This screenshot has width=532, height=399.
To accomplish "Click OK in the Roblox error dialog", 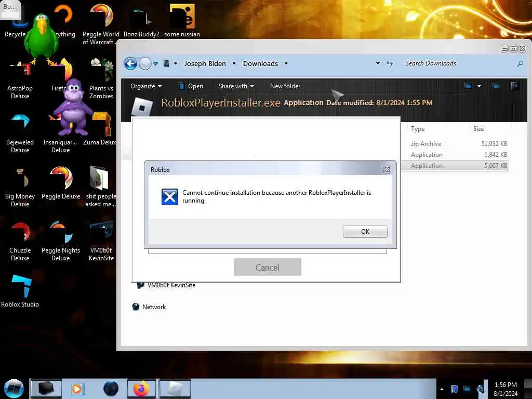I will pyautogui.click(x=365, y=231).
